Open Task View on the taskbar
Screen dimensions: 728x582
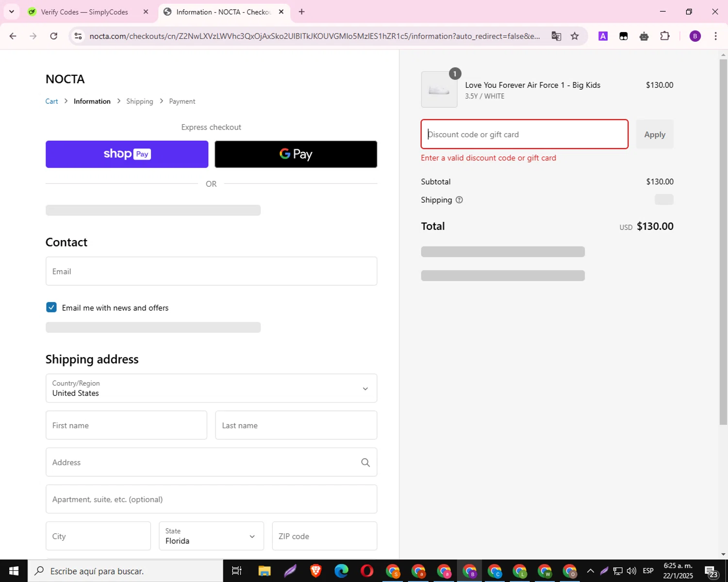point(236,571)
